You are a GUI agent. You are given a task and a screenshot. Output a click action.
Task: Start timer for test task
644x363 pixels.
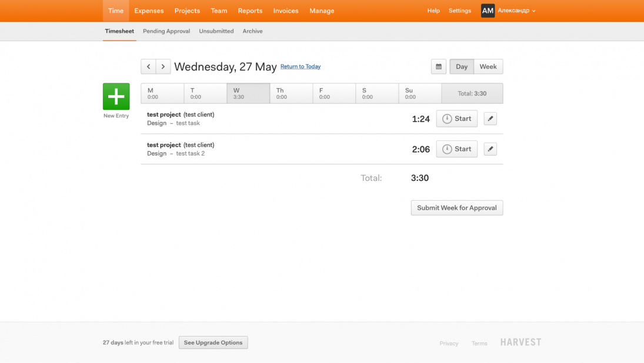click(x=457, y=119)
